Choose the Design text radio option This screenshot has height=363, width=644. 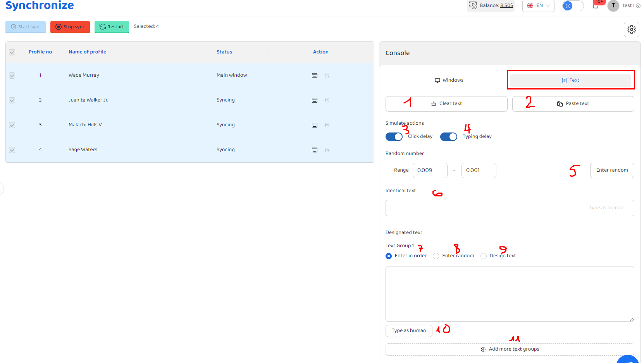pos(484,256)
